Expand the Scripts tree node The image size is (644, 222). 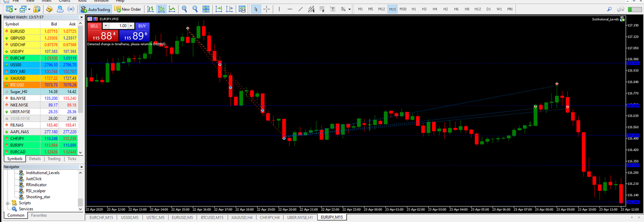point(8,203)
